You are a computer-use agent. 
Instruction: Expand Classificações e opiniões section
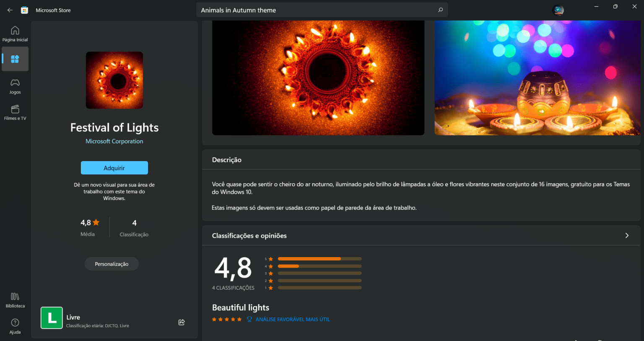point(627,236)
